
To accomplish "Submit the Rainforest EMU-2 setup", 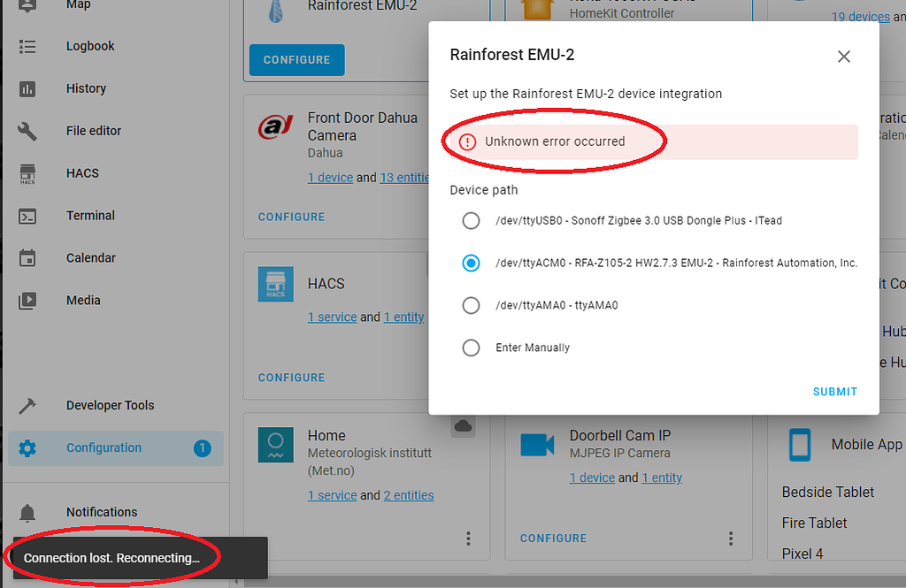I will (834, 391).
